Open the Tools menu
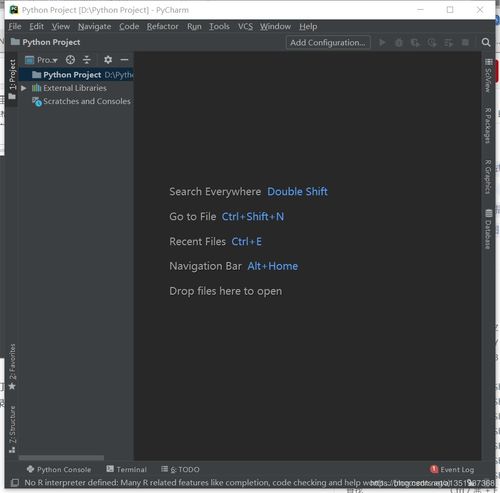The height and width of the screenshot is (493, 500). click(x=219, y=26)
